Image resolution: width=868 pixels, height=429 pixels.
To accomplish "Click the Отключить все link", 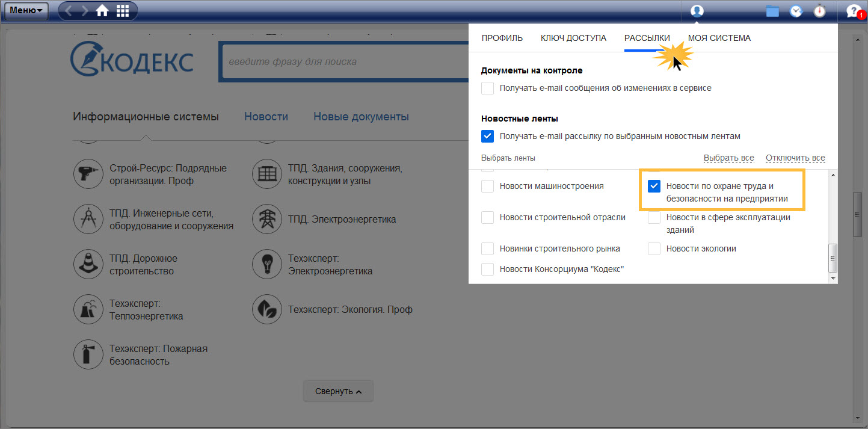I will [795, 158].
